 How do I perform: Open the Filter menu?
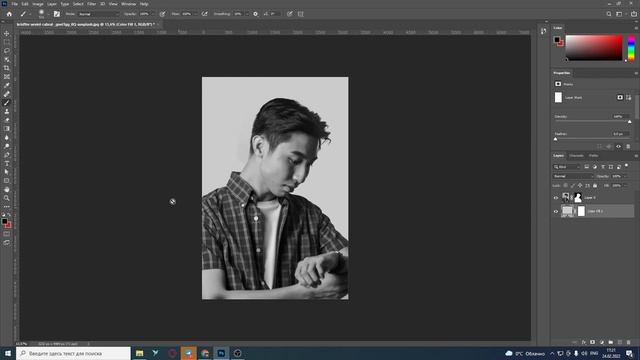coord(91,4)
